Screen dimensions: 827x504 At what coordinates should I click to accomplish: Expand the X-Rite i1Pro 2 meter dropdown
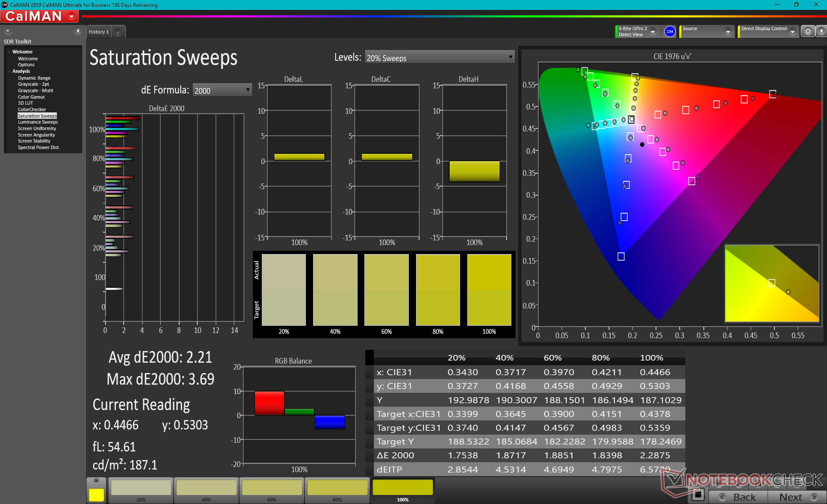653,31
